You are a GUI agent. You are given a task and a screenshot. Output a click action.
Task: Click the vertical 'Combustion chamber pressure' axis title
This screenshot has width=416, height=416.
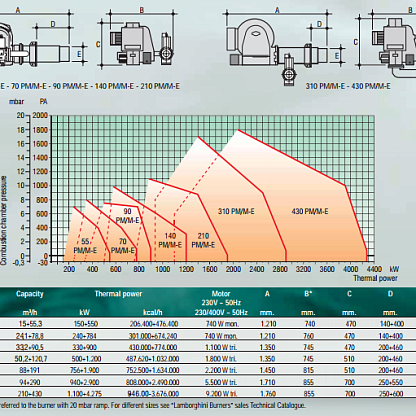pyautogui.click(x=4, y=221)
